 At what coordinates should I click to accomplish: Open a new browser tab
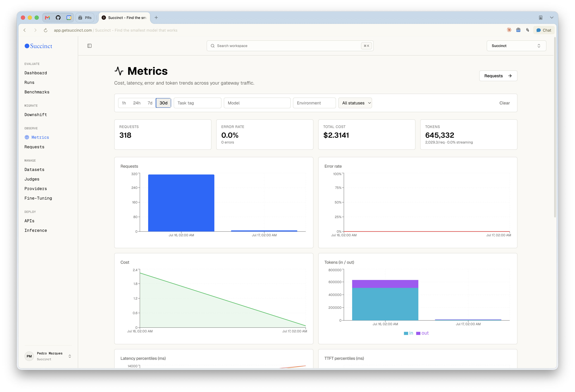pyautogui.click(x=156, y=18)
